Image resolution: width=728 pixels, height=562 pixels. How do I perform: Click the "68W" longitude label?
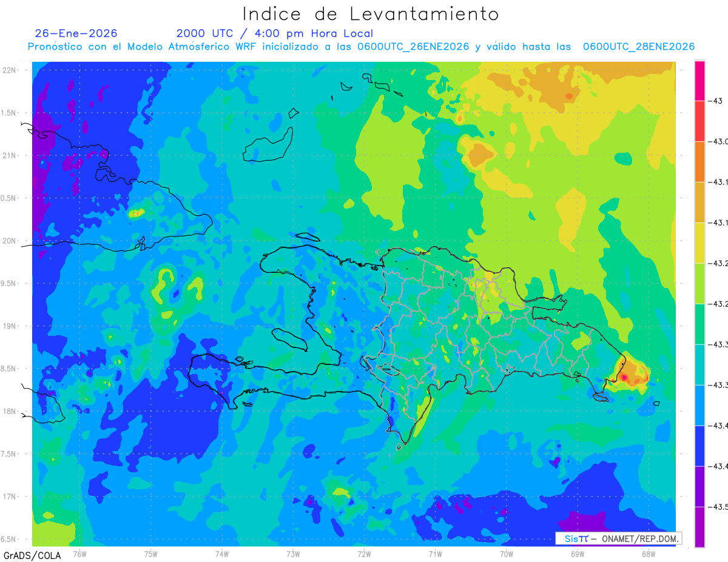point(648,554)
